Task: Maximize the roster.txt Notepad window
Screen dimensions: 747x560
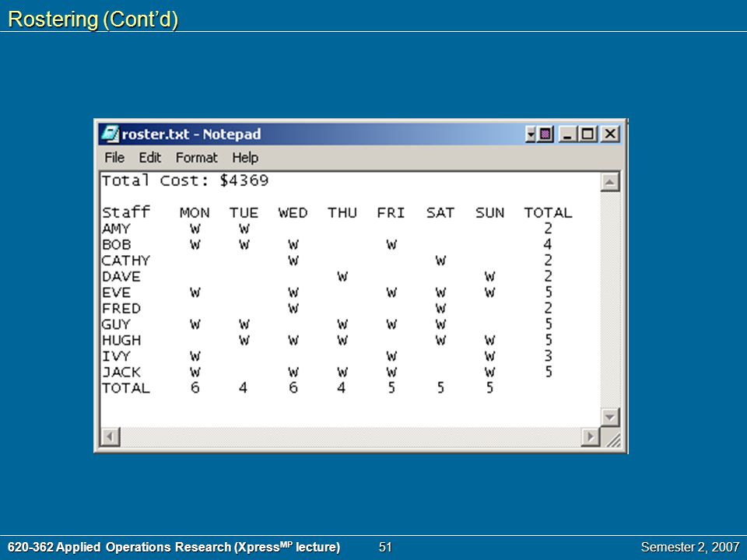Action: 588,135
